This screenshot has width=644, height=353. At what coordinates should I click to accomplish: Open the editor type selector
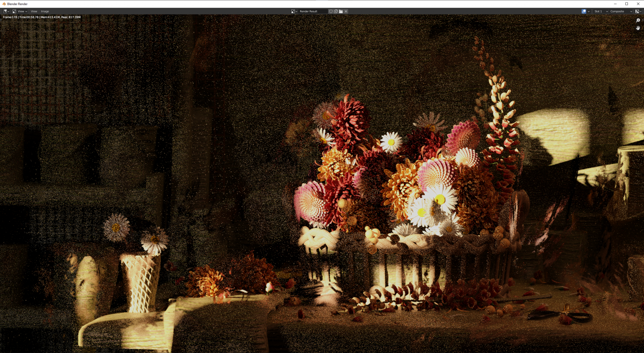(6, 11)
